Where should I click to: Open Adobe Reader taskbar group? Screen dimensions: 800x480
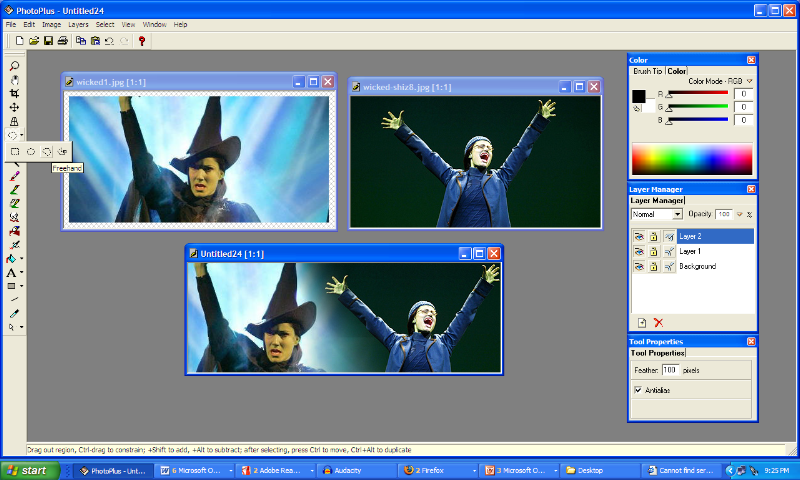(x=277, y=470)
